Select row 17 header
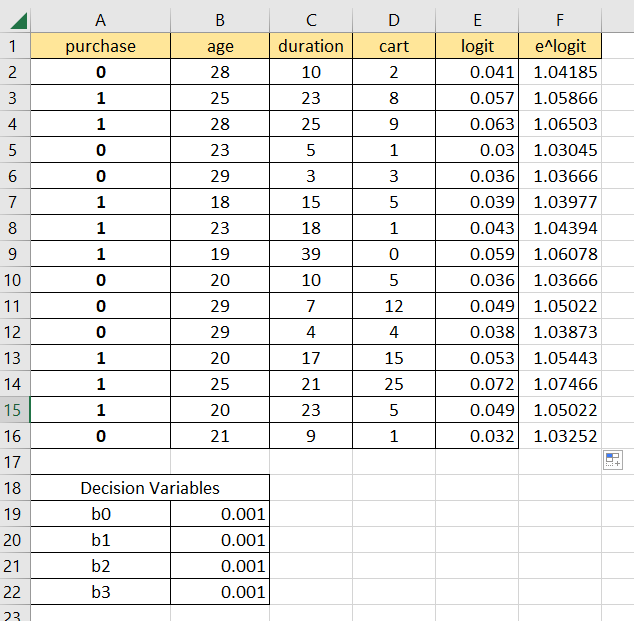Viewport: 634px width, 621px height. point(15,462)
